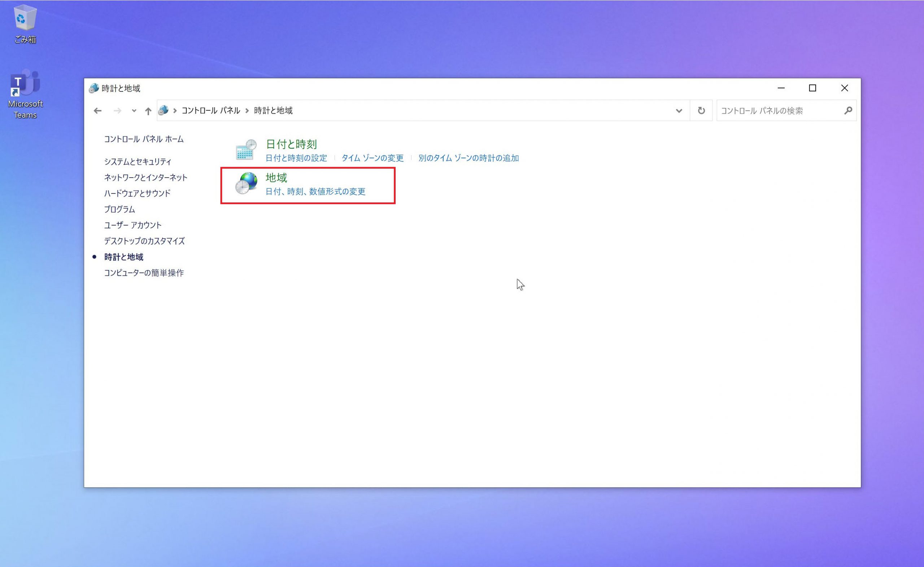Go to コントロール パネル ホーム
Screen dimensions: 924x567
pyautogui.click(x=144, y=139)
